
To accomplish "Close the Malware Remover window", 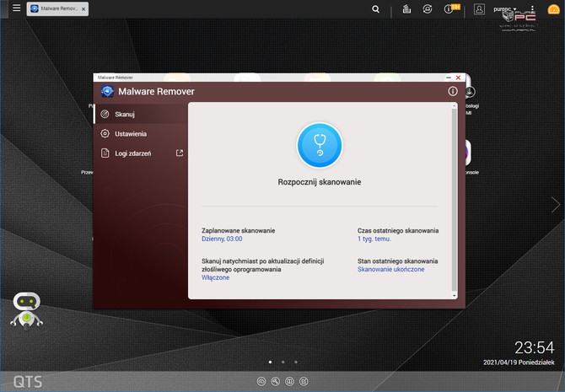I will coord(458,78).
